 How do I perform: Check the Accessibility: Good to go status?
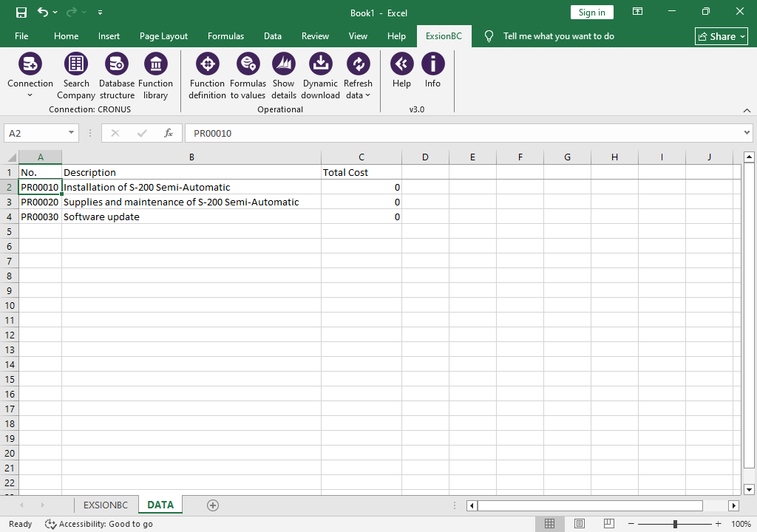click(x=99, y=524)
